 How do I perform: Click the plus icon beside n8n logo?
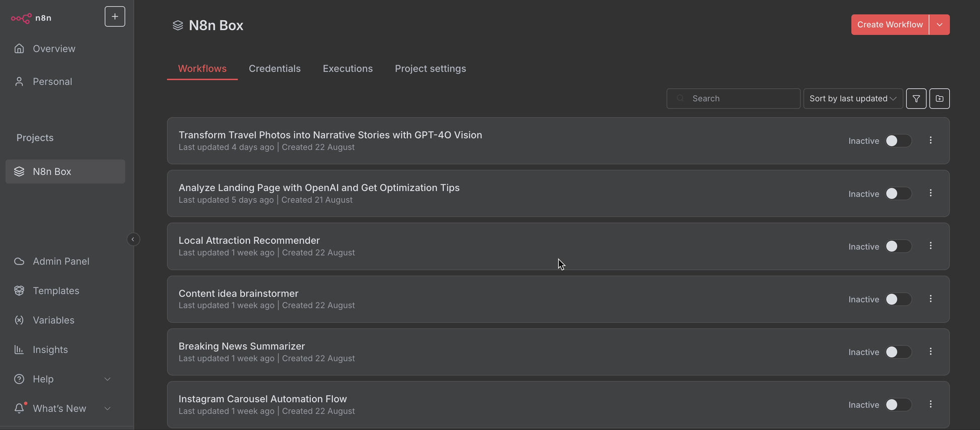115,17
